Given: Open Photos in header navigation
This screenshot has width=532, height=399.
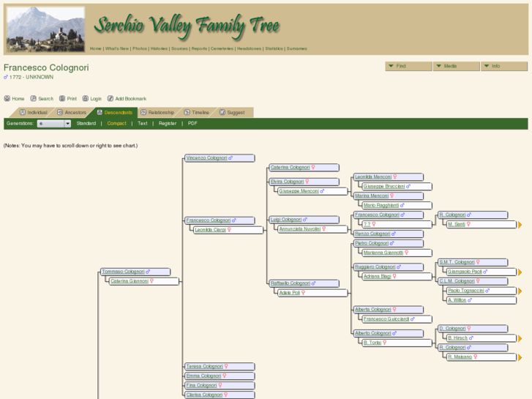Looking at the screenshot, I should pyautogui.click(x=140, y=48).
